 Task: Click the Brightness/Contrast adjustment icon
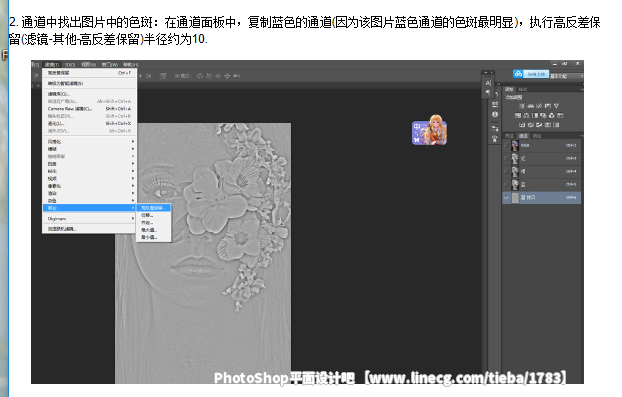[x=522, y=106]
